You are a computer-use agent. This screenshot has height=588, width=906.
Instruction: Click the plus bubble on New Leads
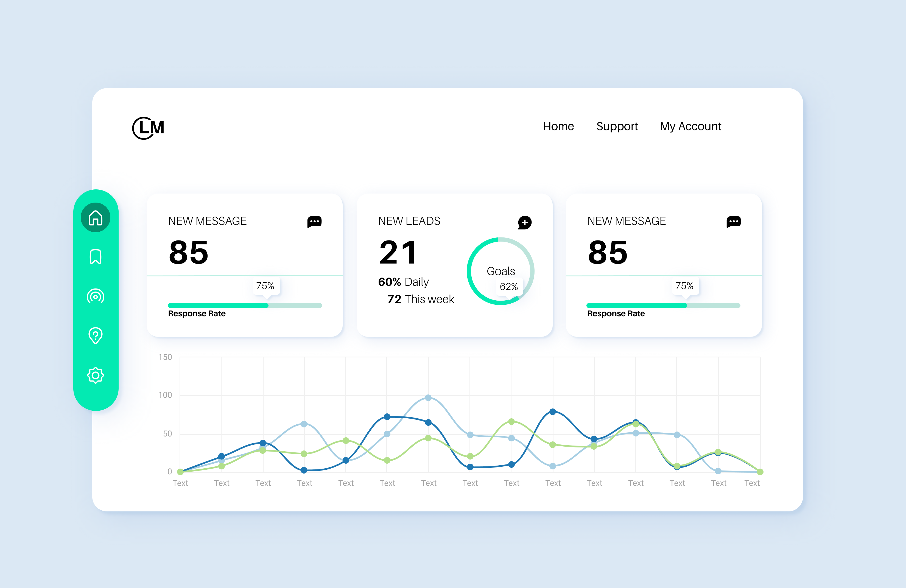coord(525,222)
